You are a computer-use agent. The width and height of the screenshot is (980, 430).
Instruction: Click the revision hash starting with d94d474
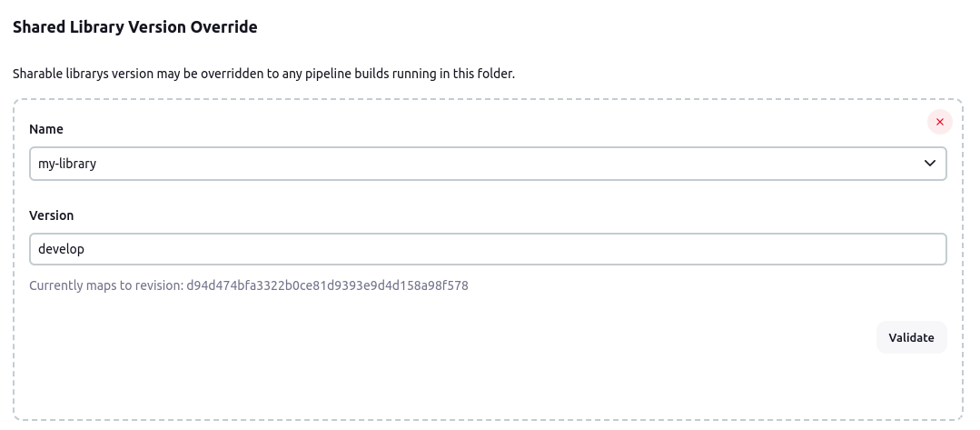[x=328, y=286]
